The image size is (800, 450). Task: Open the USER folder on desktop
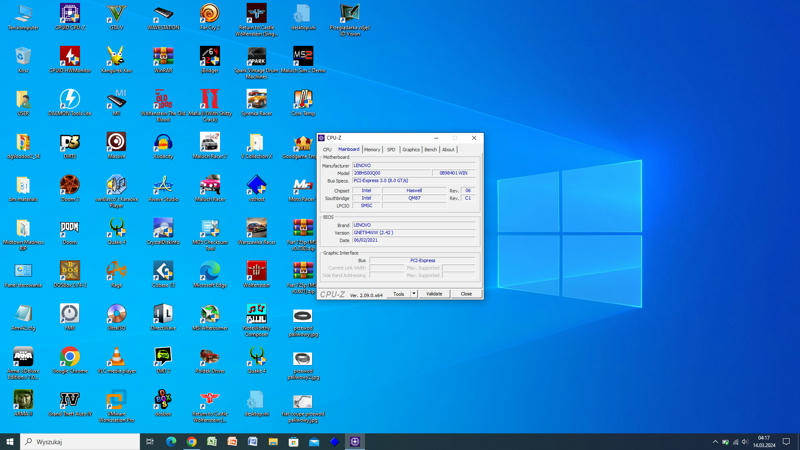[23, 103]
